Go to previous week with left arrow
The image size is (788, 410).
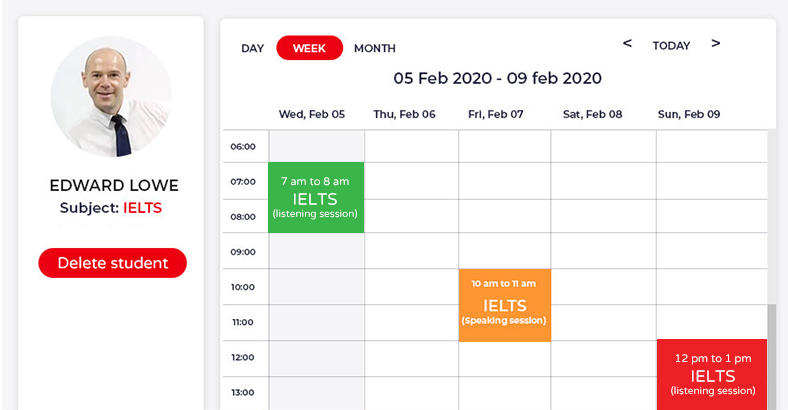click(627, 44)
